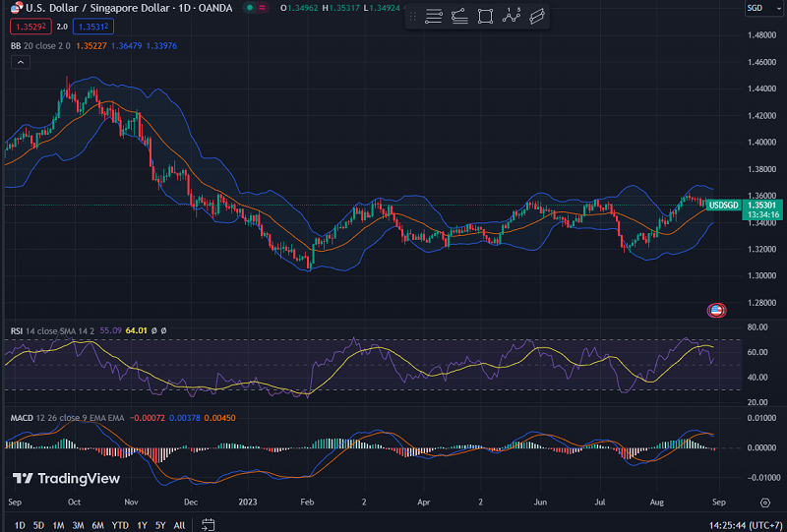Viewport: 787px width, 532px height.
Task: Choose the rectangle shape drawing tool
Action: click(x=486, y=17)
